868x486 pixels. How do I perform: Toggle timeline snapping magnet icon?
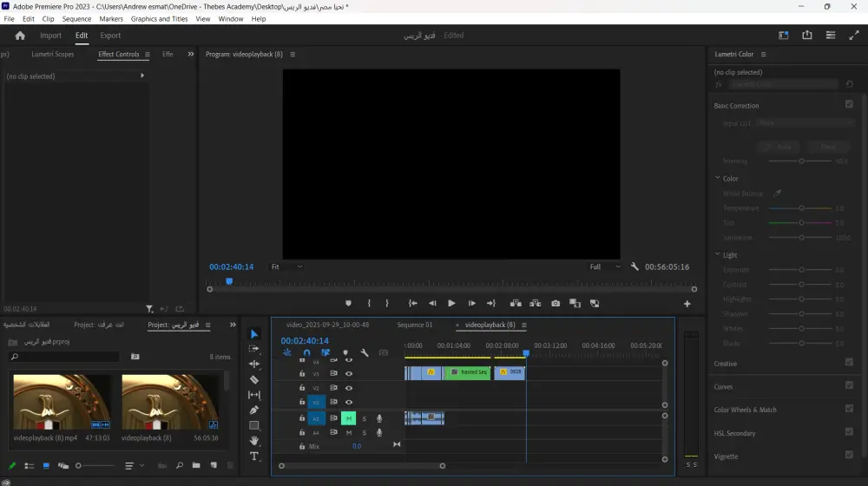click(306, 353)
